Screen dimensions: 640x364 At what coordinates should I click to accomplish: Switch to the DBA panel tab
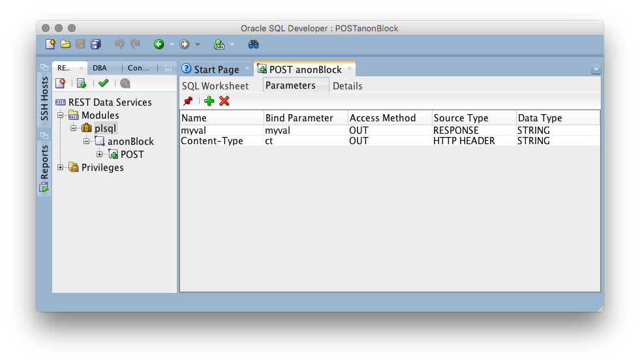(100, 68)
